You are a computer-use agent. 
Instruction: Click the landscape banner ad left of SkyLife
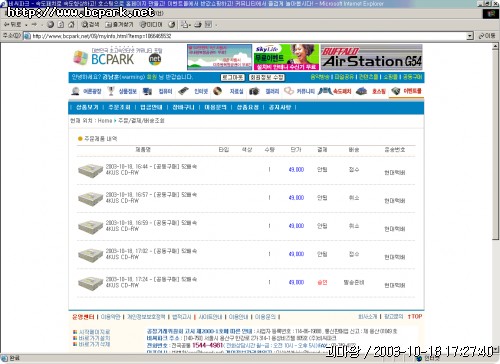coord(219,57)
